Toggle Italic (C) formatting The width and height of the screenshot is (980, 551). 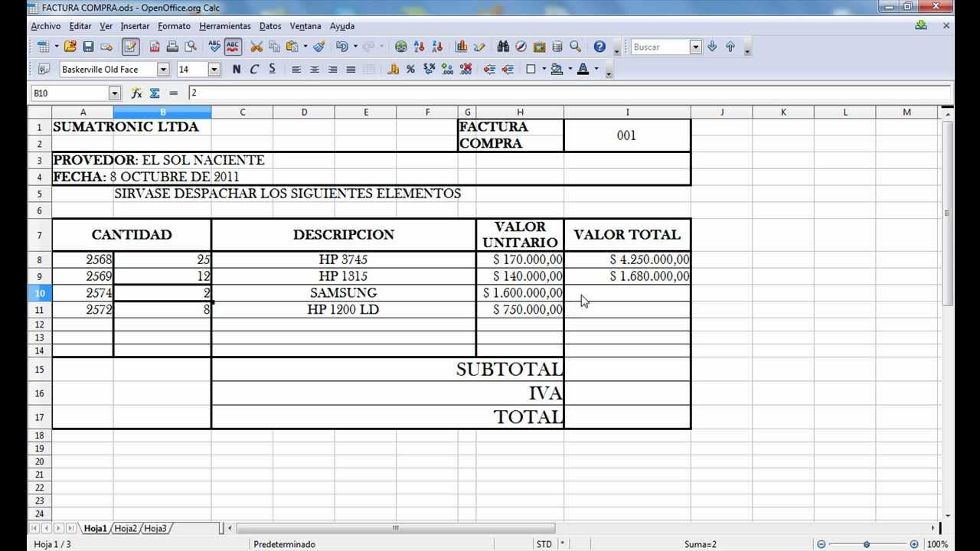[254, 69]
